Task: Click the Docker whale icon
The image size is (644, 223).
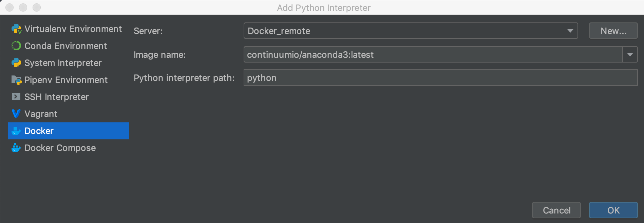Action: 16,131
